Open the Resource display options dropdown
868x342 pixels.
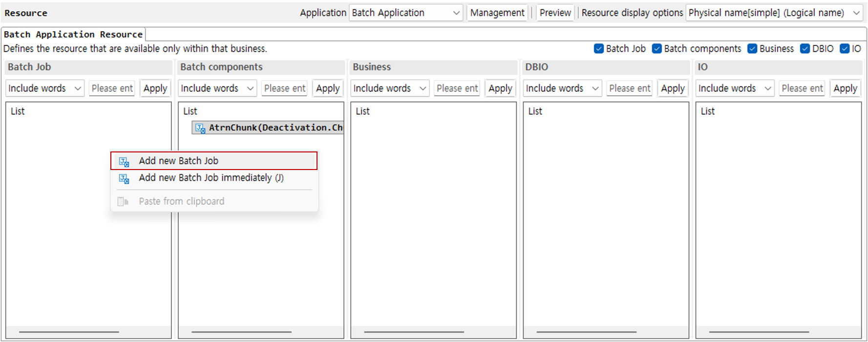tap(774, 13)
